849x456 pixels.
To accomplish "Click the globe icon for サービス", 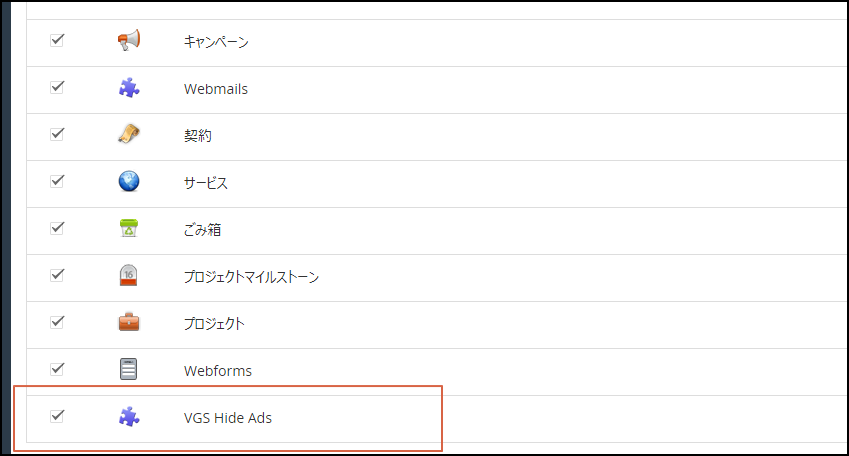I will (x=128, y=182).
